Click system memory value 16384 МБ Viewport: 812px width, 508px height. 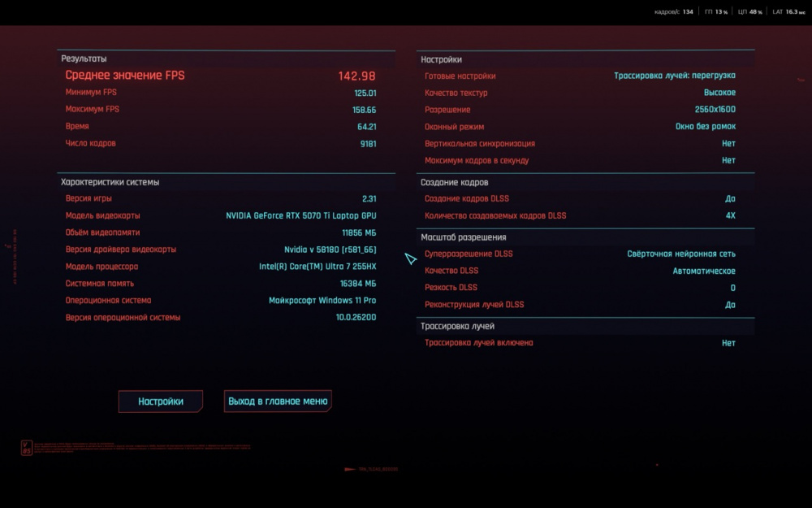358,284
